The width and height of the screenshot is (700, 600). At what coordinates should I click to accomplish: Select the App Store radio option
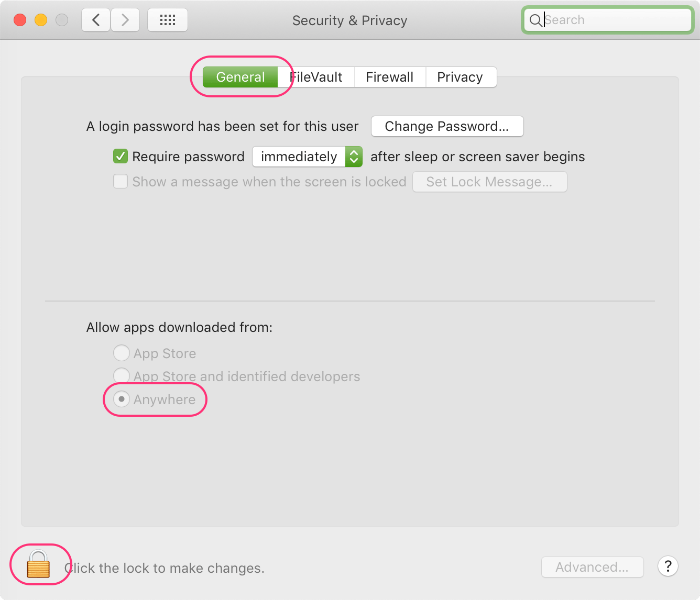point(122,353)
